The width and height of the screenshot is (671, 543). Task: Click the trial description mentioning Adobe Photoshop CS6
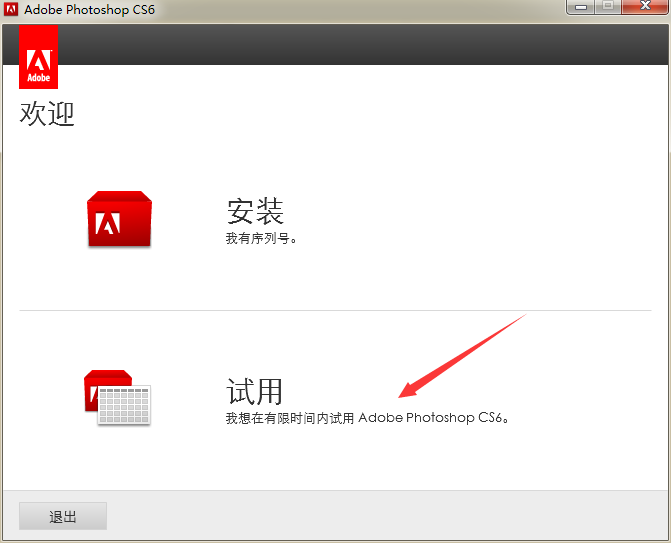pyautogui.click(x=368, y=418)
